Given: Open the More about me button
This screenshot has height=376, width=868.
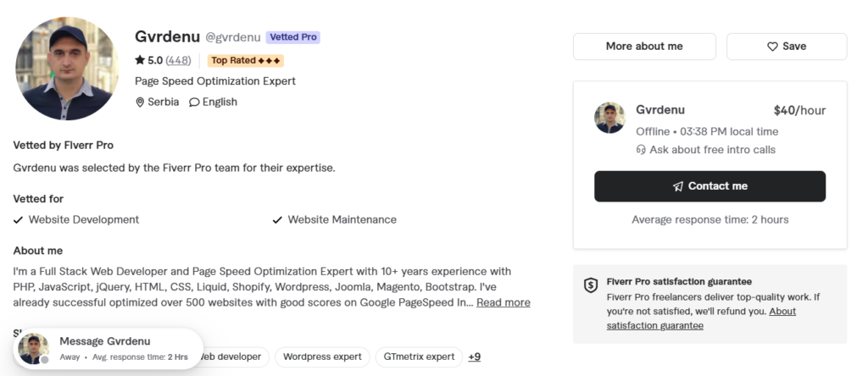Looking at the screenshot, I should pyautogui.click(x=644, y=47).
